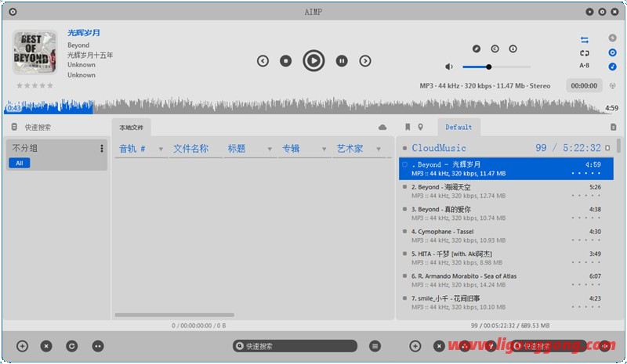Open the 专辑 column filter arrow
The width and height of the screenshot is (627, 364).
324,149
